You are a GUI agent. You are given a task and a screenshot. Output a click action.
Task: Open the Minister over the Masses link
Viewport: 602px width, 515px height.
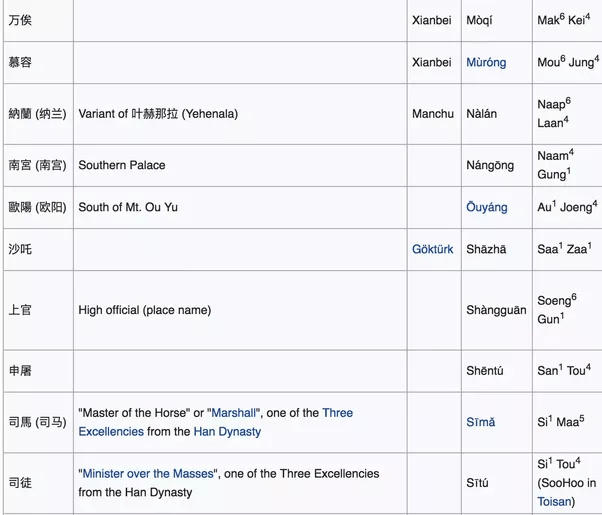point(148,474)
